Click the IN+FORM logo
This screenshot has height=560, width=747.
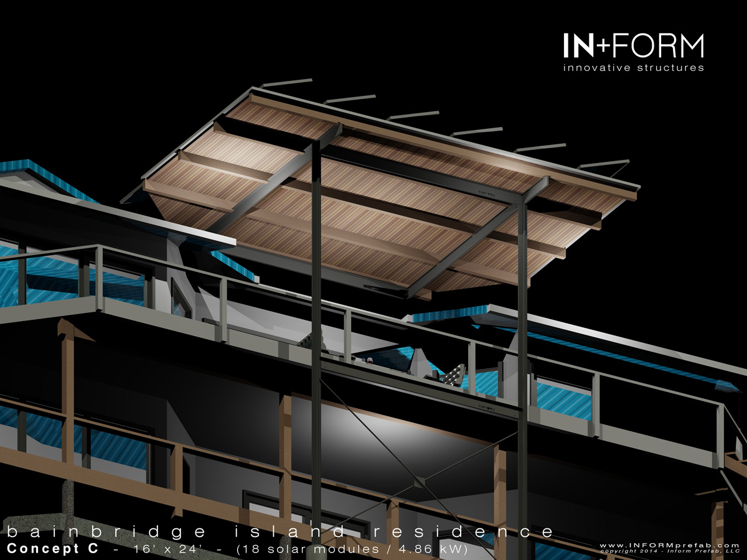[633, 46]
